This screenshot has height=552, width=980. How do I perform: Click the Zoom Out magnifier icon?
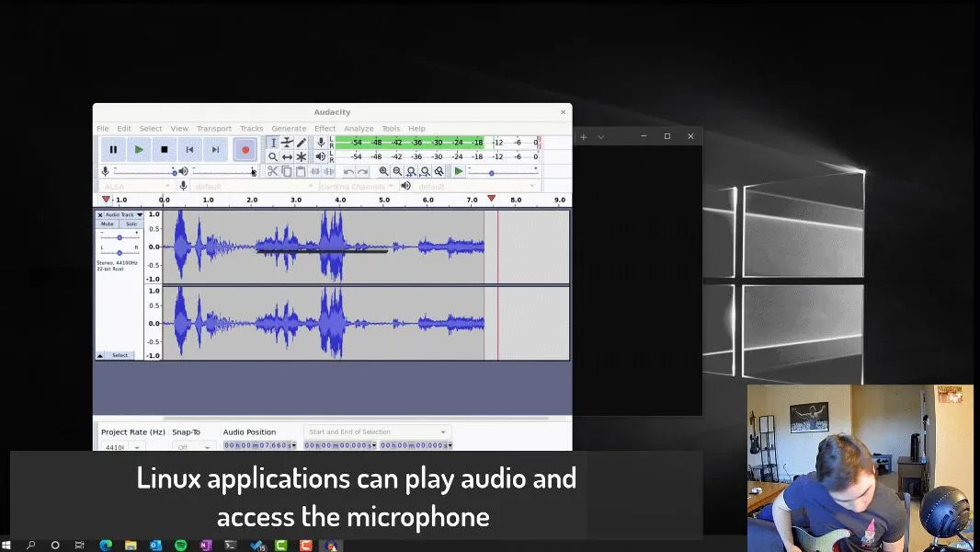(x=397, y=171)
